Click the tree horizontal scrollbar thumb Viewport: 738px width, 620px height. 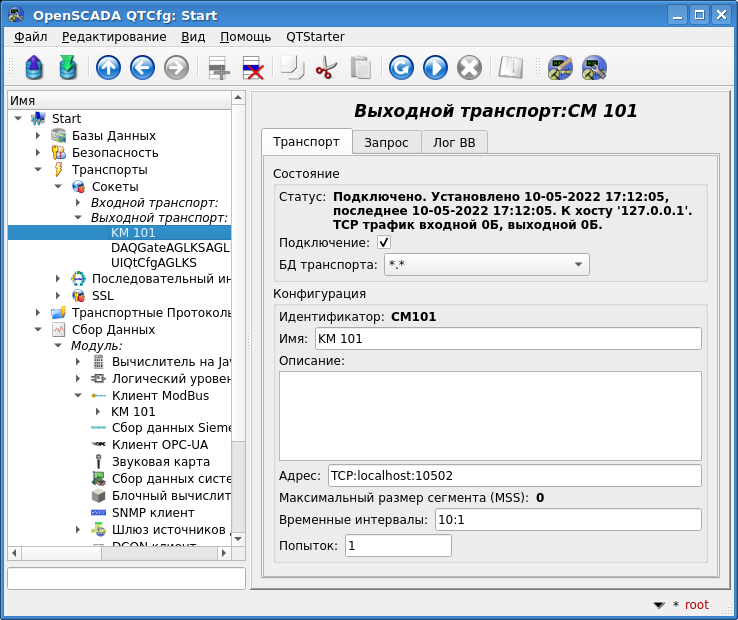(x=61, y=553)
